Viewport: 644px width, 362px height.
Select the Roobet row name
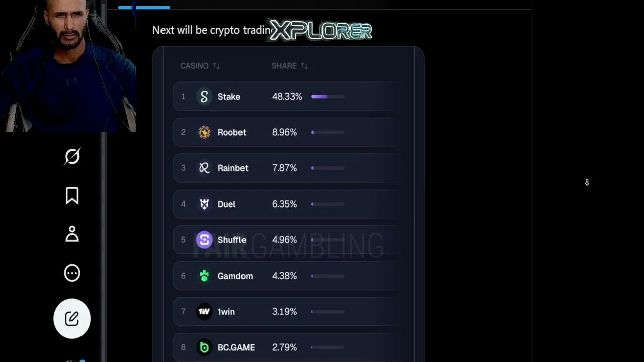232,132
